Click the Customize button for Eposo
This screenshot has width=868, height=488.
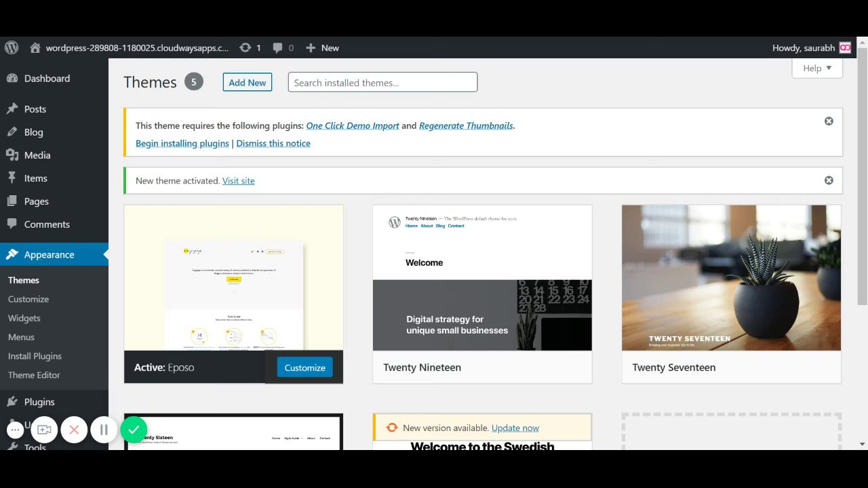pos(304,367)
